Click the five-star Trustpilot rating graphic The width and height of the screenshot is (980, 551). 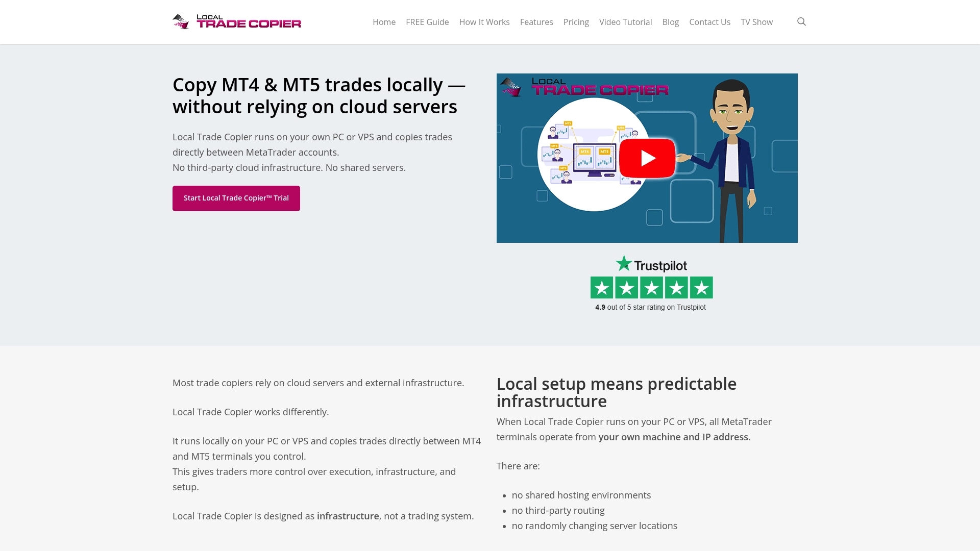tap(652, 287)
